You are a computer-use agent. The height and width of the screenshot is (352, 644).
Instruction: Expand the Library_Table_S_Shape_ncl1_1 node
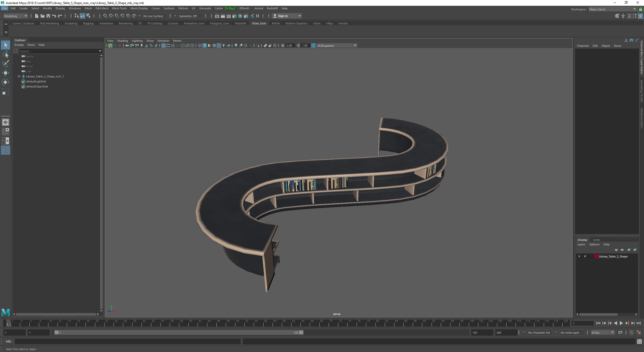pos(19,76)
